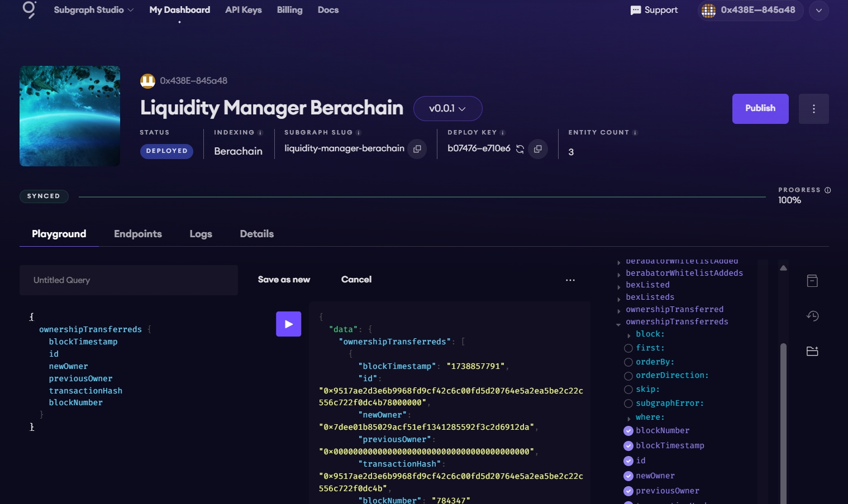Select the Playground tab

[59, 234]
